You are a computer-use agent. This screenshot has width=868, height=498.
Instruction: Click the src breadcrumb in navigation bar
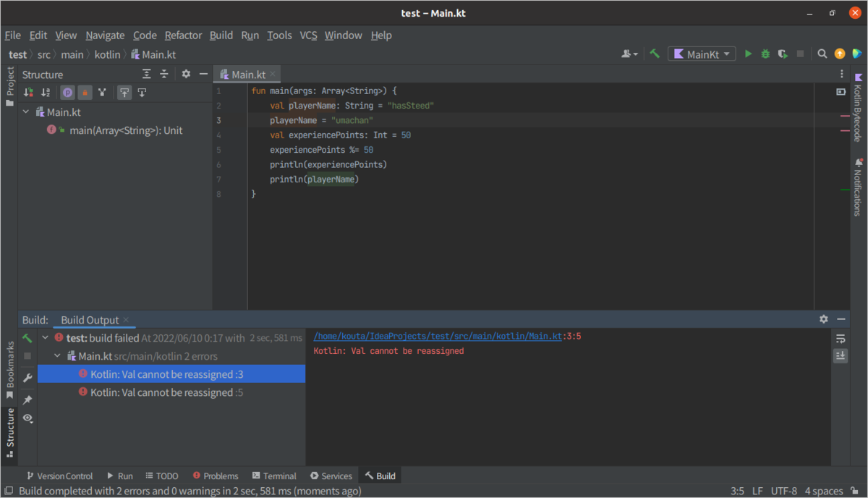click(x=44, y=54)
